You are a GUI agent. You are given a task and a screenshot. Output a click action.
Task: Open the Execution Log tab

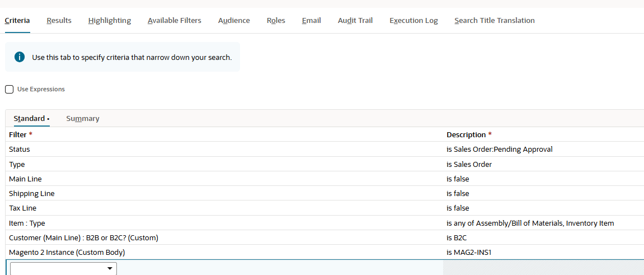[x=413, y=21]
